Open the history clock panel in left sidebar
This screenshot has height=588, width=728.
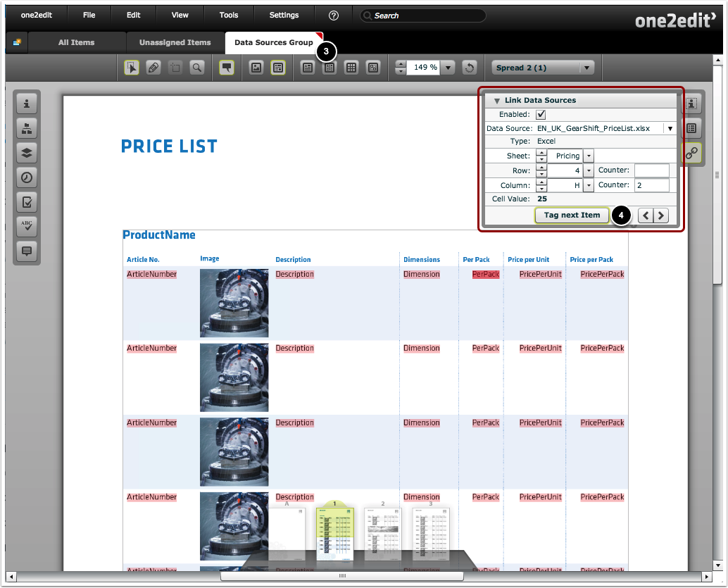tap(27, 177)
